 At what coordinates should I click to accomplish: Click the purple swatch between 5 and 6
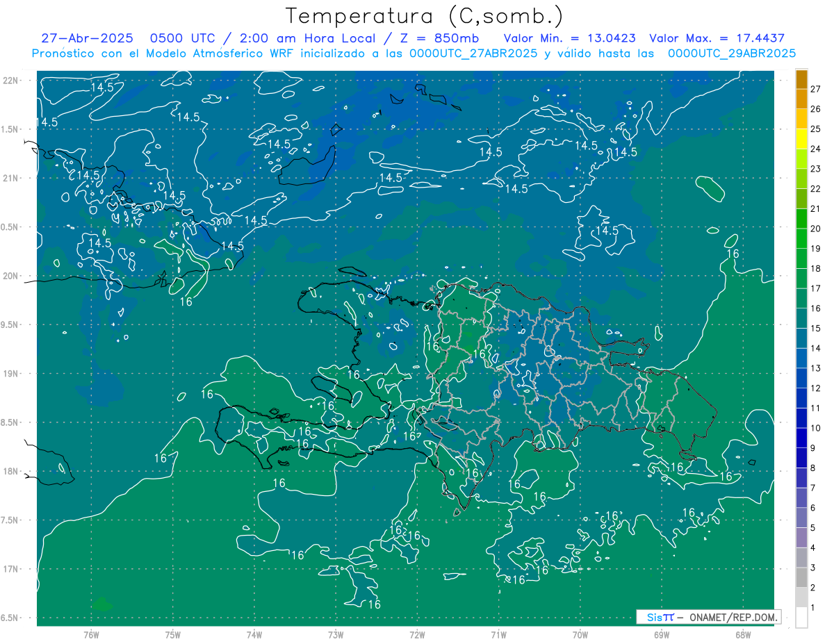(801, 518)
